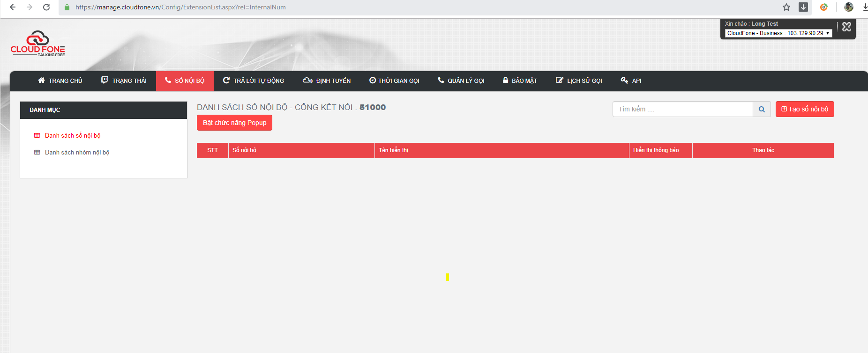
Task: Switch to Trạng Thái menu
Action: 124,81
